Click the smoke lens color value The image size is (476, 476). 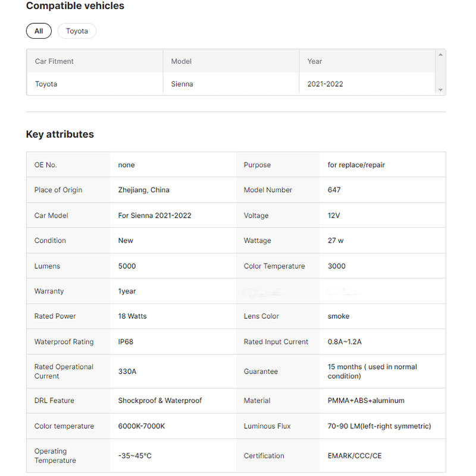click(339, 317)
